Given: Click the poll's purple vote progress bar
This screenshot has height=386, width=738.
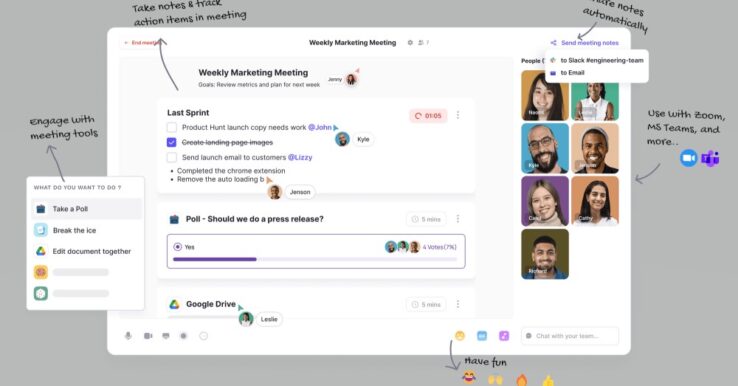Looking at the screenshot, I should pos(215,259).
